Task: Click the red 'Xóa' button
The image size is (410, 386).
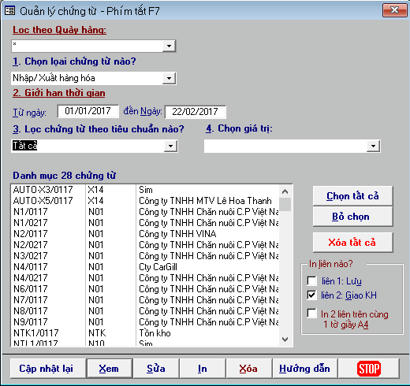Action: [x=248, y=369]
